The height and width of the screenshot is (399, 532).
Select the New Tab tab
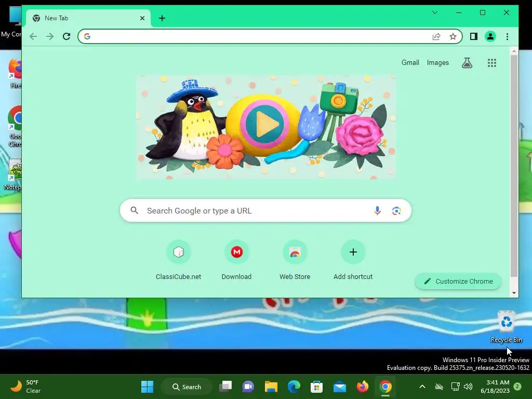coord(88,18)
